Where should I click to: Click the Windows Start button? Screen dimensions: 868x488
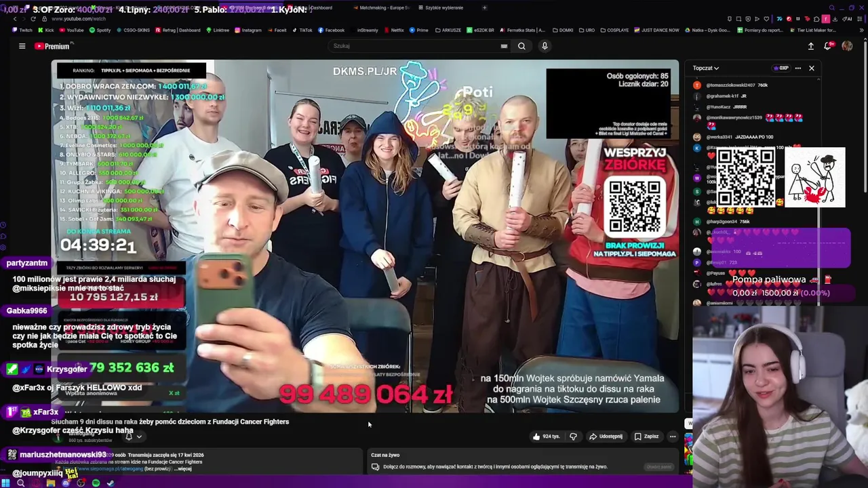(x=6, y=483)
